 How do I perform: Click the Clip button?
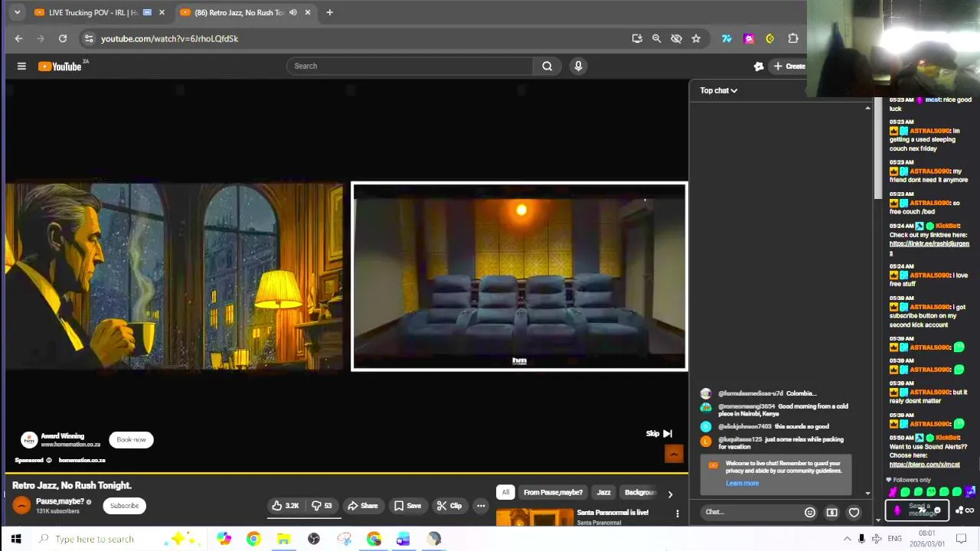pos(449,506)
